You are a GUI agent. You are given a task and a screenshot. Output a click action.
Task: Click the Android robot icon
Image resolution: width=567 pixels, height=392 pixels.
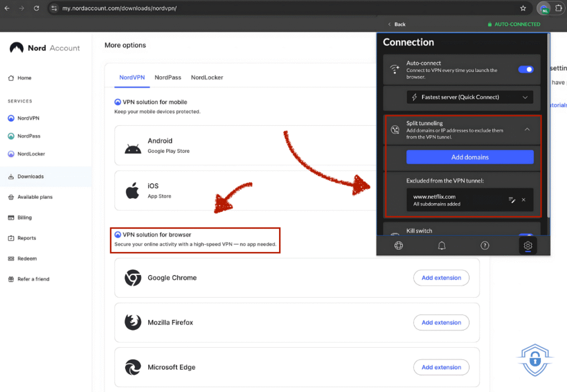pos(133,148)
